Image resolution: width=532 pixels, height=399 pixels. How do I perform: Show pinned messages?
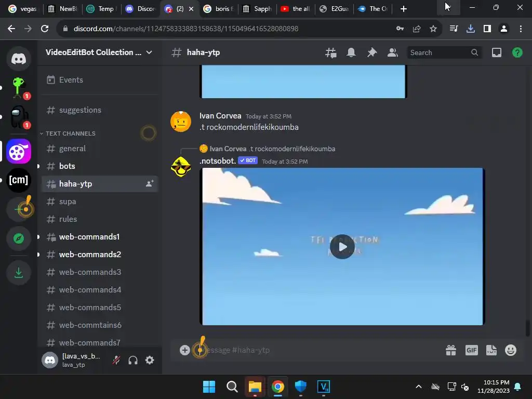point(372,52)
